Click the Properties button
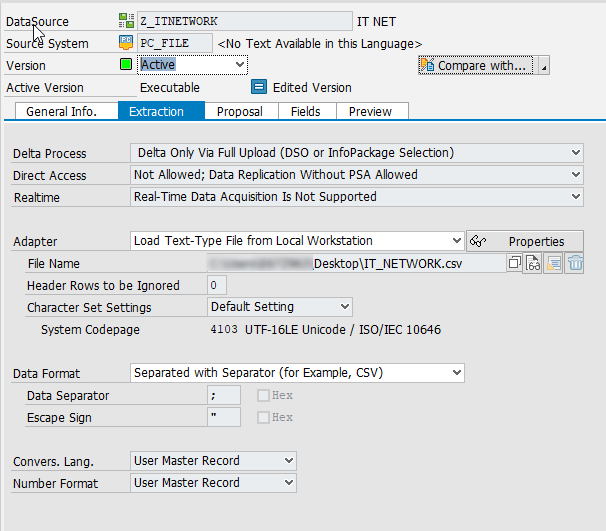Image resolution: width=606 pixels, height=531 pixels. click(x=525, y=242)
